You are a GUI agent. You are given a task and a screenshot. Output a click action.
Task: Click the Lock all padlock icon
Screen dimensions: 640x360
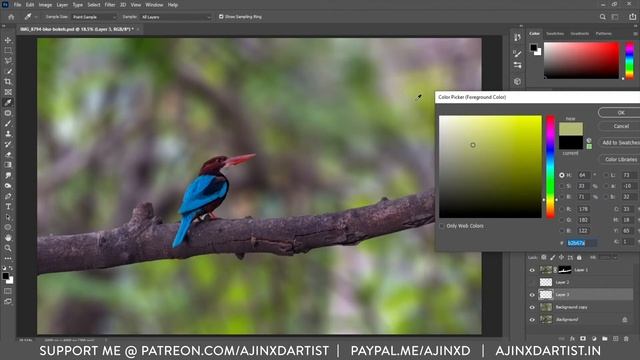579,257
